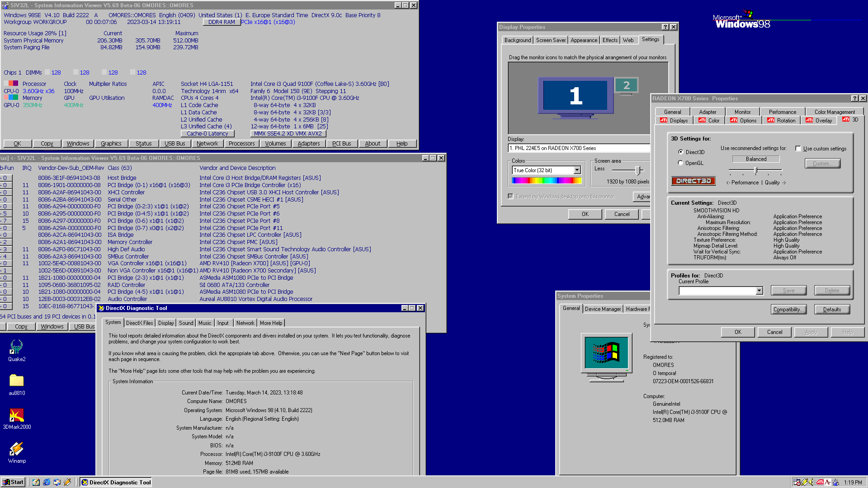Click the Balanced recommended settings field
Screen dimensions: 868x488
click(x=756, y=159)
